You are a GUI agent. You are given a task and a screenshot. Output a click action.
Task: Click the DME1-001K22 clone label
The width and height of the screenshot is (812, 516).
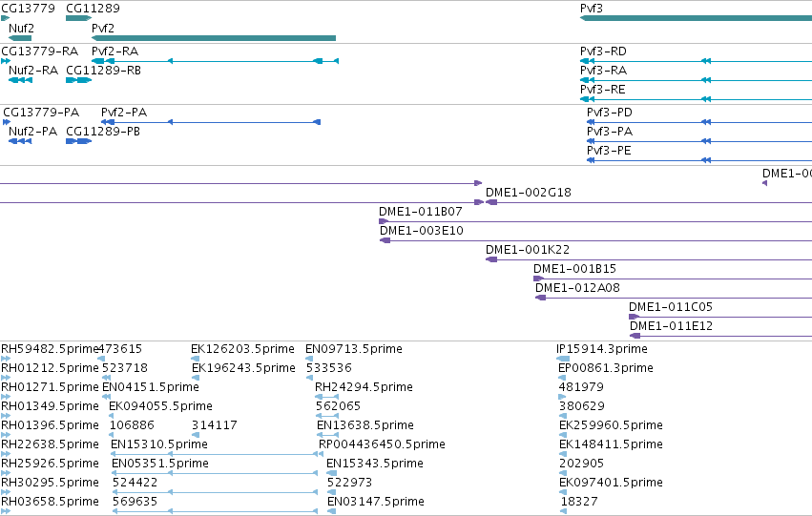pos(528,250)
